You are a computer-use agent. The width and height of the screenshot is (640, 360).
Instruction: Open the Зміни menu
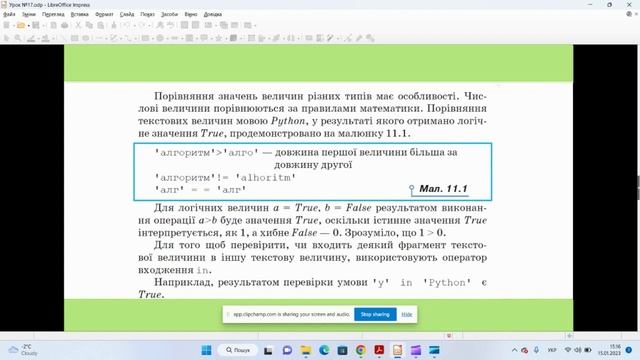tap(29, 14)
